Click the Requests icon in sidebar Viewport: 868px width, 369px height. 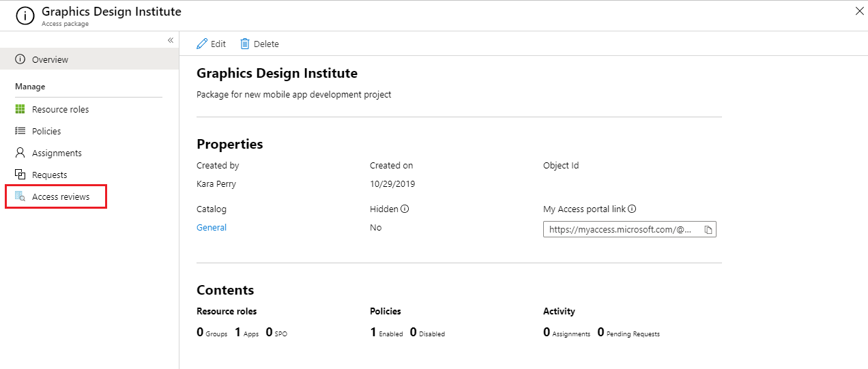(20, 175)
